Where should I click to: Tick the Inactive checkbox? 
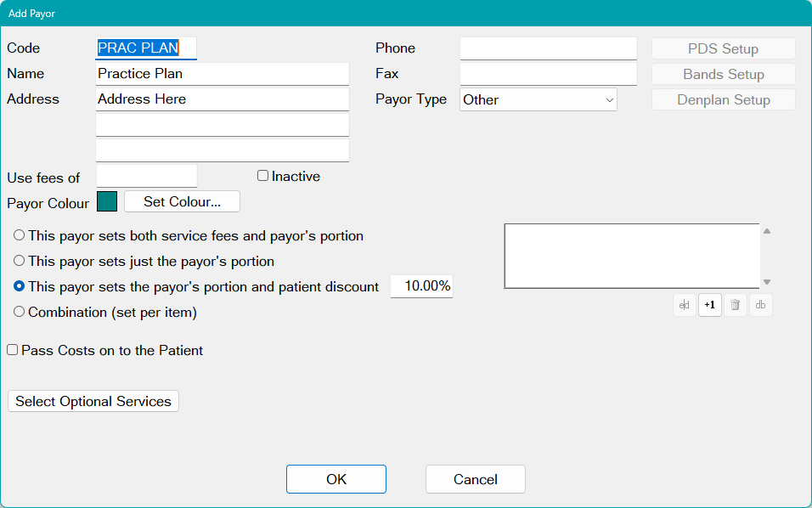coord(263,176)
